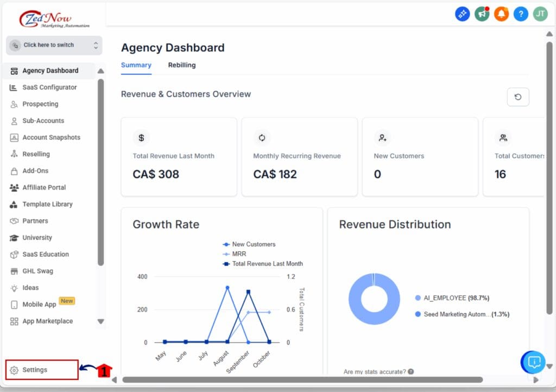Open the chat support widget icon

pyautogui.click(x=534, y=362)
